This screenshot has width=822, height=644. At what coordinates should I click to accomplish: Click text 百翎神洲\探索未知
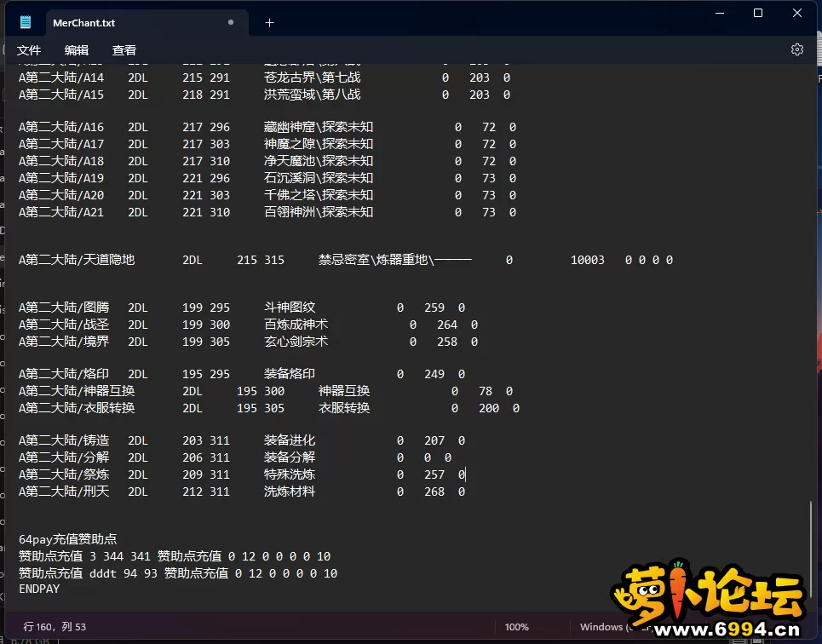point(319,212)
